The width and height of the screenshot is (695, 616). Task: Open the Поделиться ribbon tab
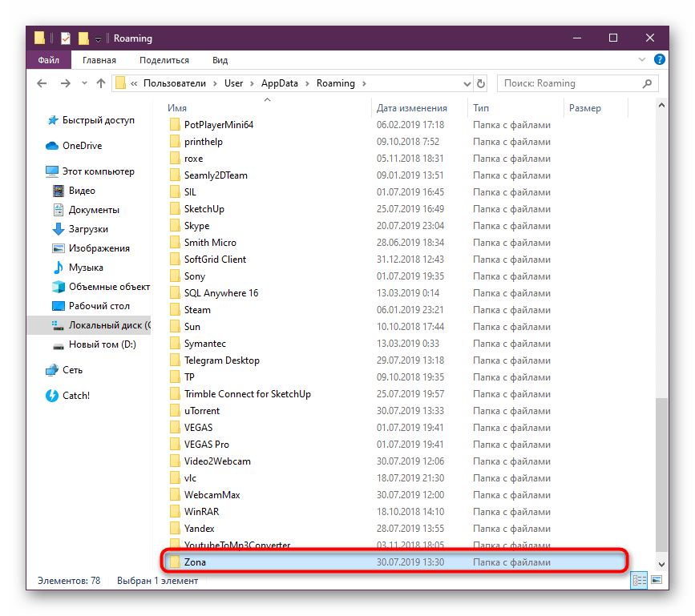[164, 60]
